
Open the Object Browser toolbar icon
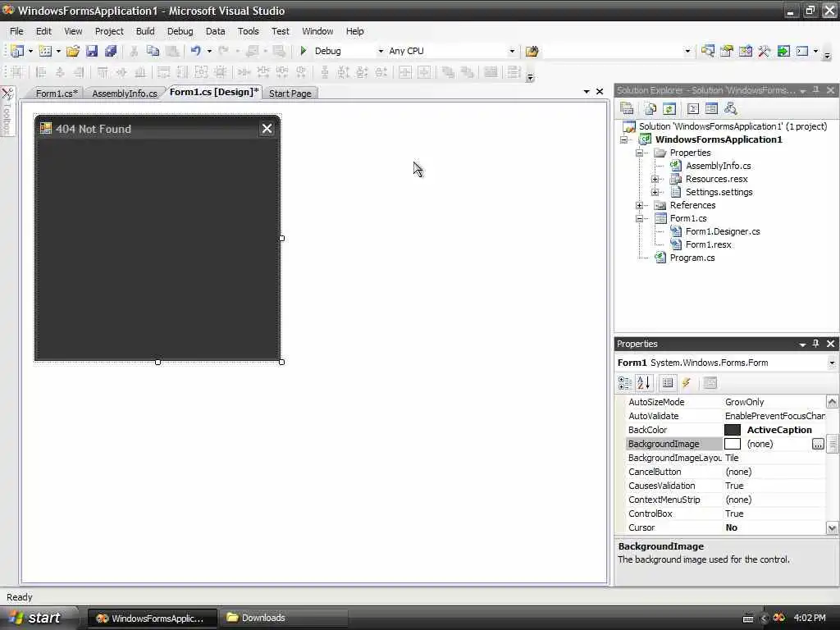click(x=745, y=51)
